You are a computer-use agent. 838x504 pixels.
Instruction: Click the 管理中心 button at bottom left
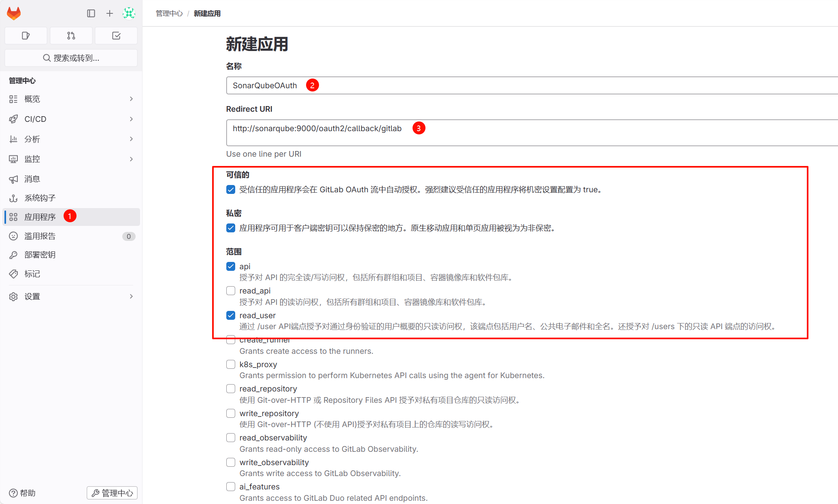pos(112,493)
